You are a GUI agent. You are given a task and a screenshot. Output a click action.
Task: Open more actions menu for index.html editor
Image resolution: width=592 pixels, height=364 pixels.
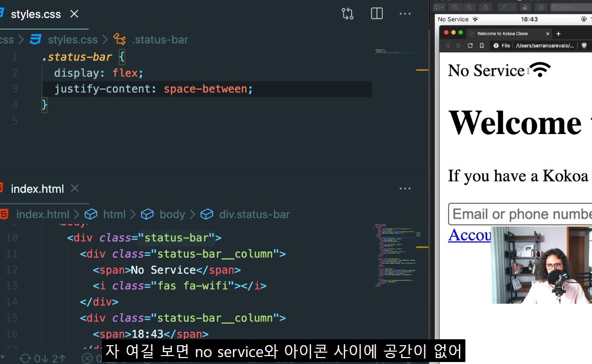click(405, 188)
